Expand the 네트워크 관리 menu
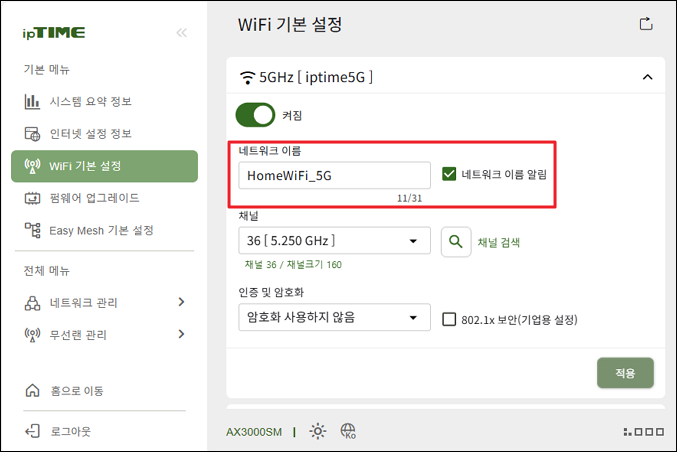677x452 pixels. (x=104, y=303)
